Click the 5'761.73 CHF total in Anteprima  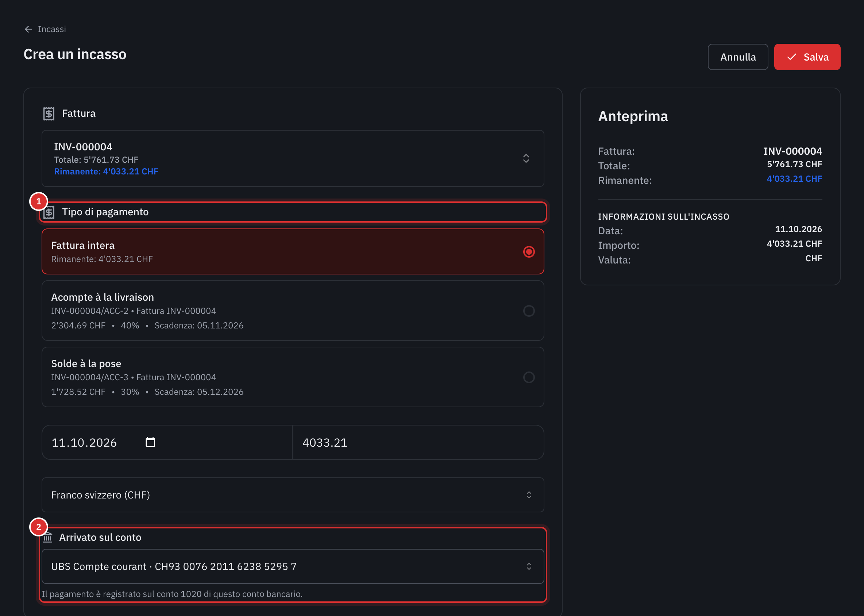(794, 164)
